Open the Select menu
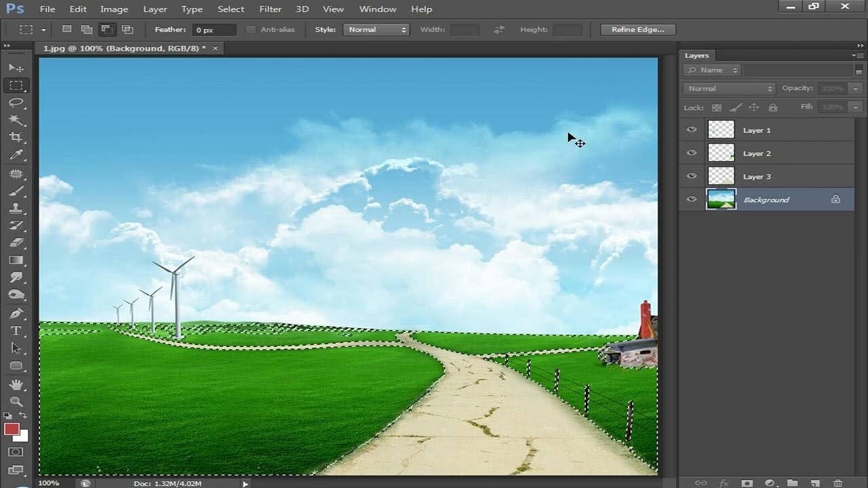The width and height of the screenshot is (868, 488). pos(231,9)
